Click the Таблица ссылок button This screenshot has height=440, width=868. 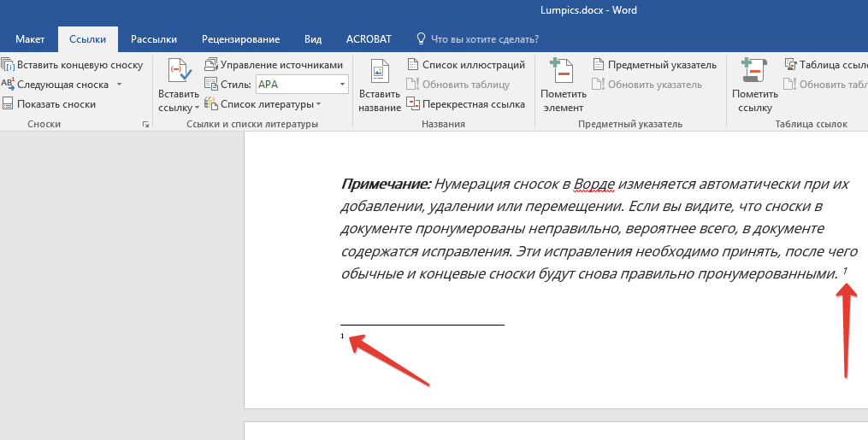click(833, 65)
